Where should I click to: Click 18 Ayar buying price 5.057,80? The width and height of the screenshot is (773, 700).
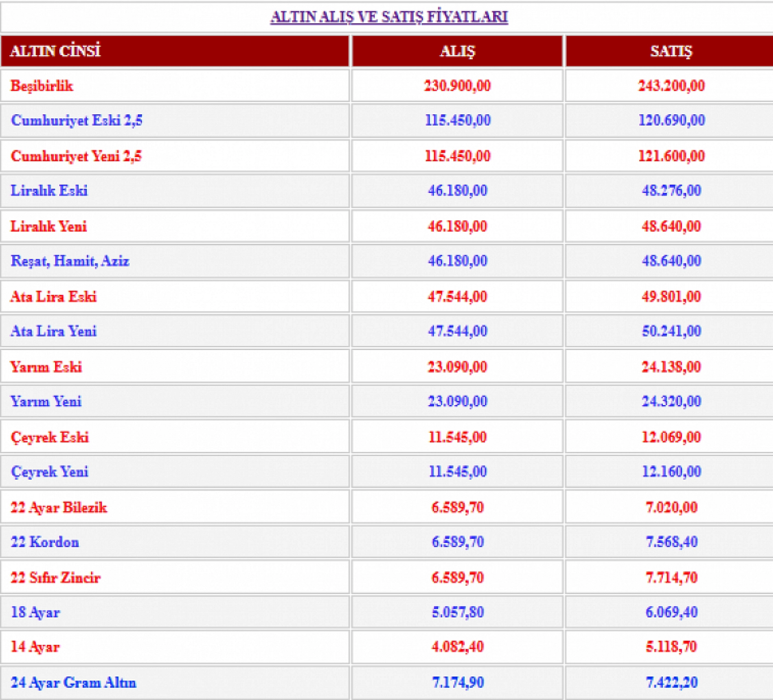click(x=457, y=612)
